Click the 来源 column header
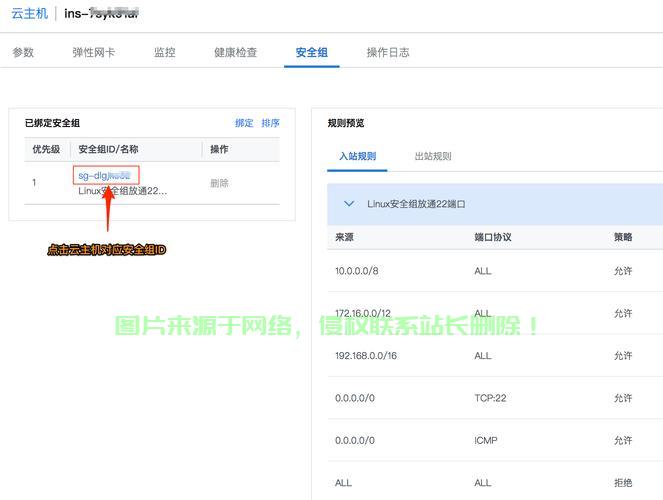This screenshot has width=663, height=500. click(x=344, y=237)
